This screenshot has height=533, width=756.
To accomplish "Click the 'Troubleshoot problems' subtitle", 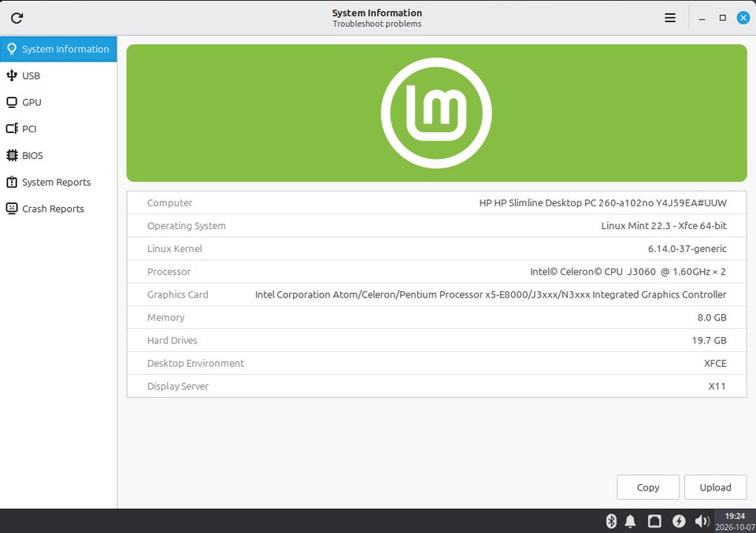I will point(377,24).
